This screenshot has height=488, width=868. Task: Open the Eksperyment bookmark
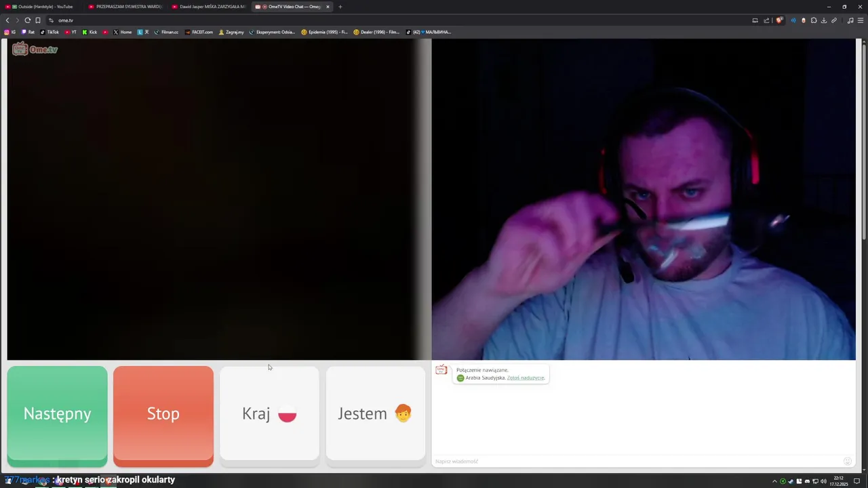273,32
